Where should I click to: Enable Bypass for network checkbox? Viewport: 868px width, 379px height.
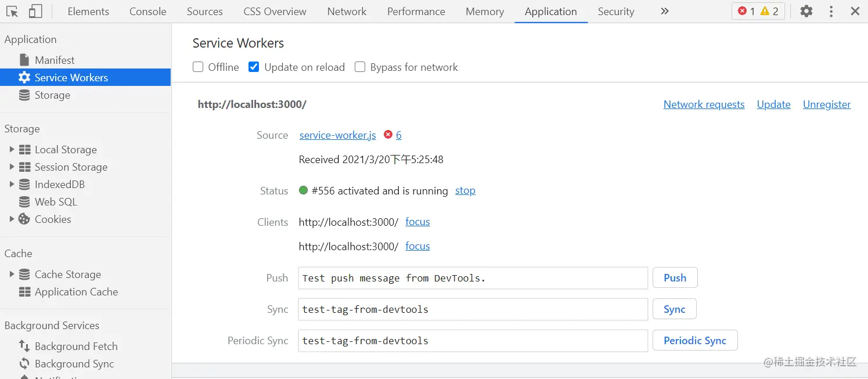360,67
